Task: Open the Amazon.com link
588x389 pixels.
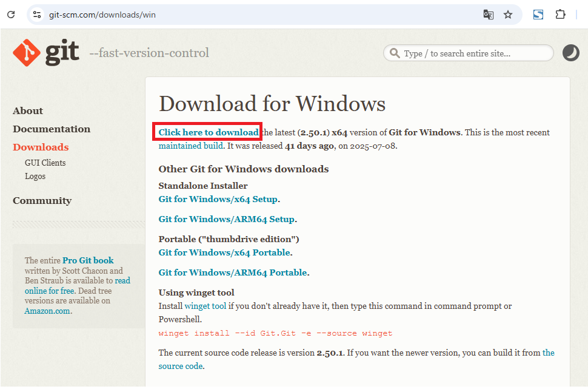Action: click(x=47, y=311)
